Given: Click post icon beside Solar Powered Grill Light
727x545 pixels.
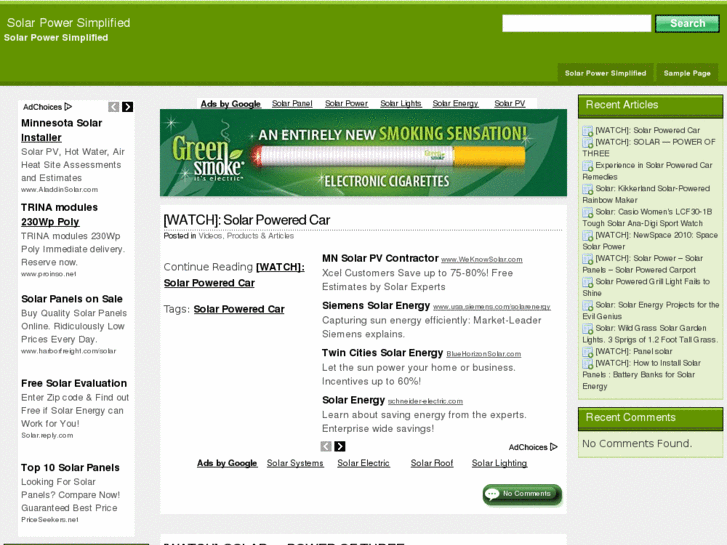Looking at the screenshot, I should click(587, 282).
